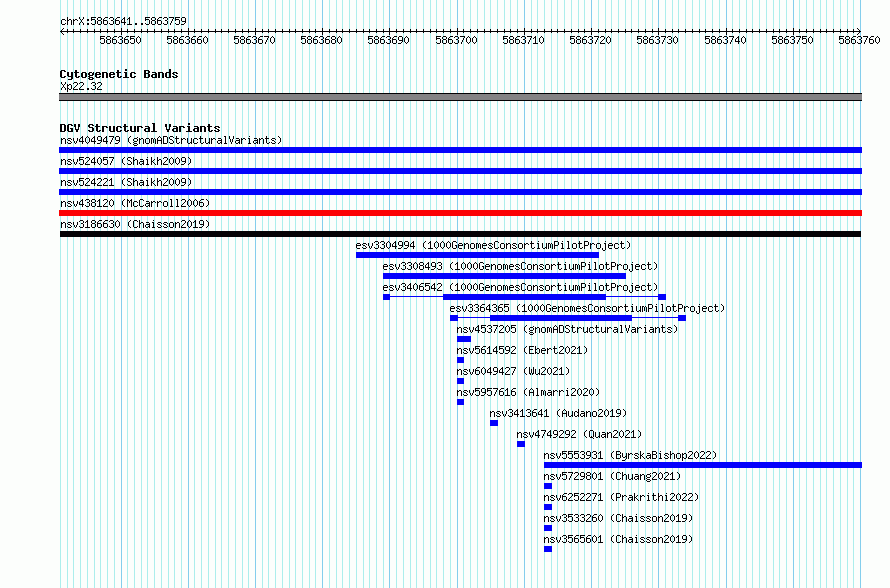Click the blue bar under nsv524221

pos(460,192)
